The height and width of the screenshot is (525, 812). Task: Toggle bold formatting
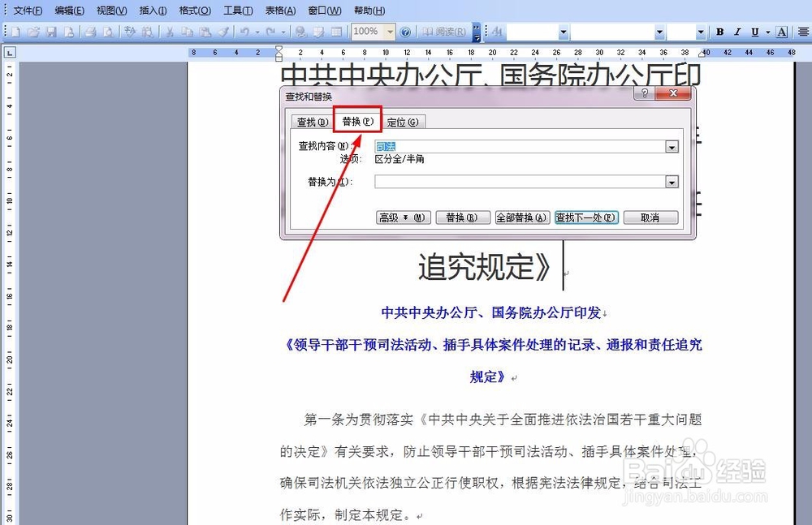pyautogui.click(x=719, y=32)
